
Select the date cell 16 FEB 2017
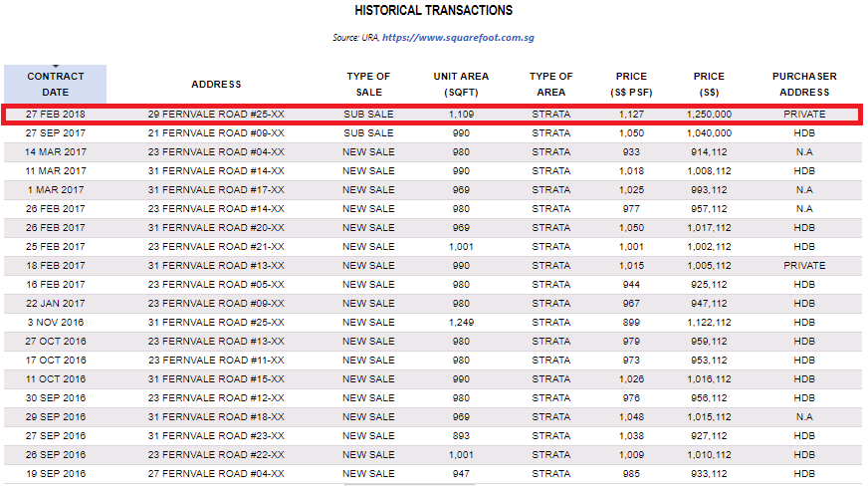point(56,285)
